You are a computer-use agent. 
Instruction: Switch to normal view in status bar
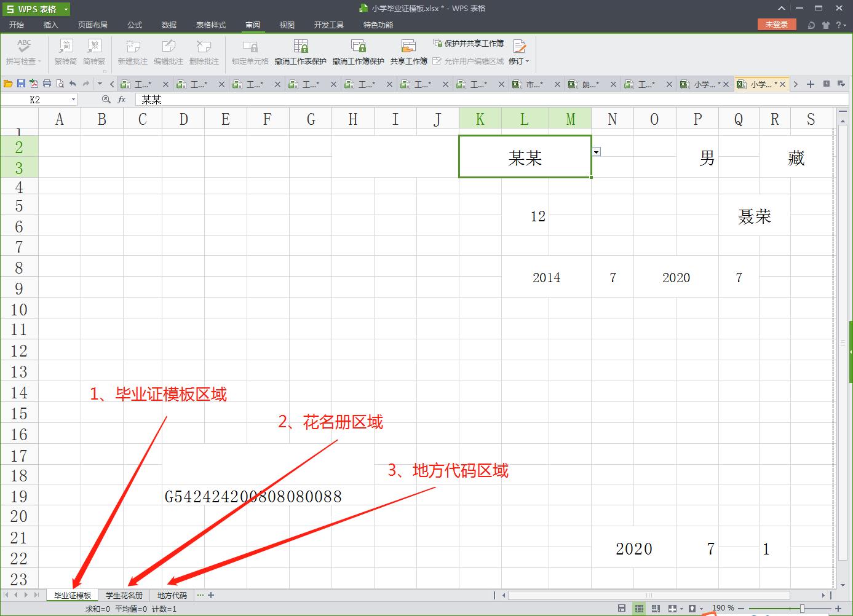point(639,609)
